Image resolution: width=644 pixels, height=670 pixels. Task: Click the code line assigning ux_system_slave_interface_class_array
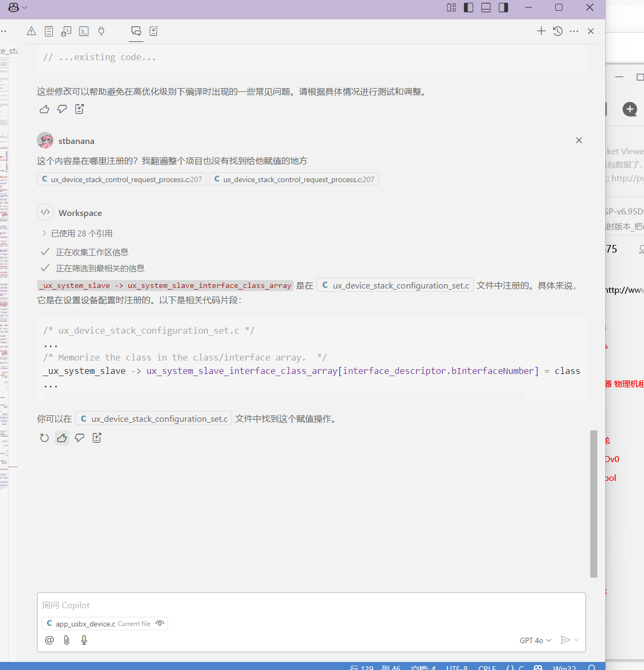click(312, 371)
